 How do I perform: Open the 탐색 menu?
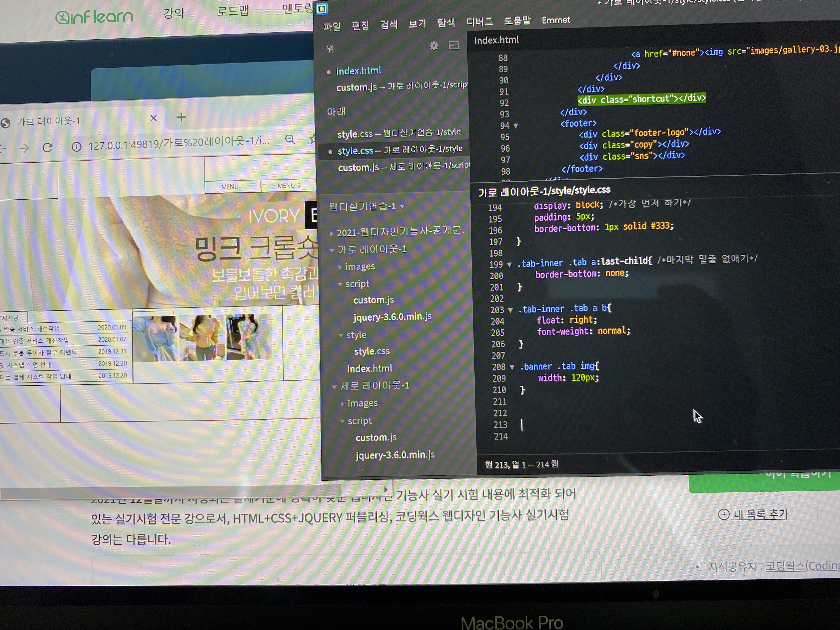point(446,22)
